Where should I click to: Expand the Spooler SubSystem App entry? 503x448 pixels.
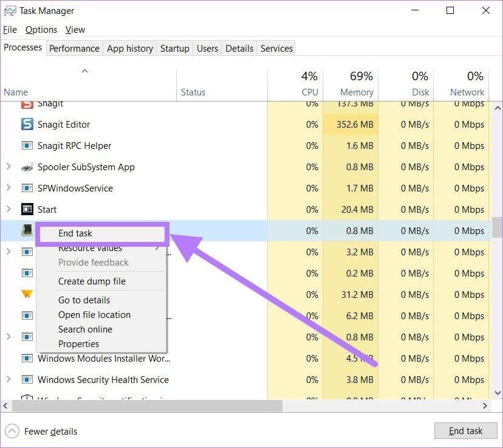[9, 167]
